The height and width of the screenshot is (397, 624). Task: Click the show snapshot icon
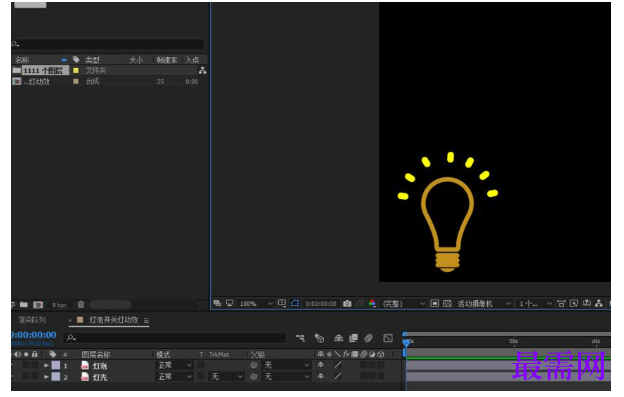(360, 304)
